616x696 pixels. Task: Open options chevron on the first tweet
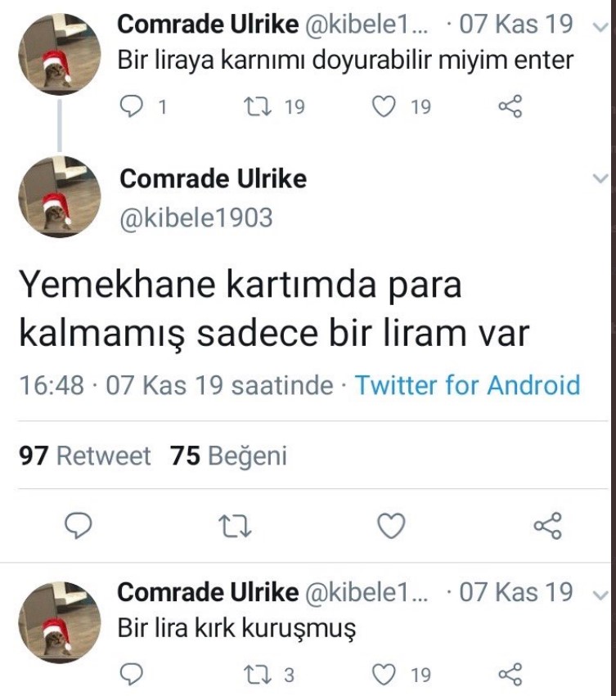point(600,25)
